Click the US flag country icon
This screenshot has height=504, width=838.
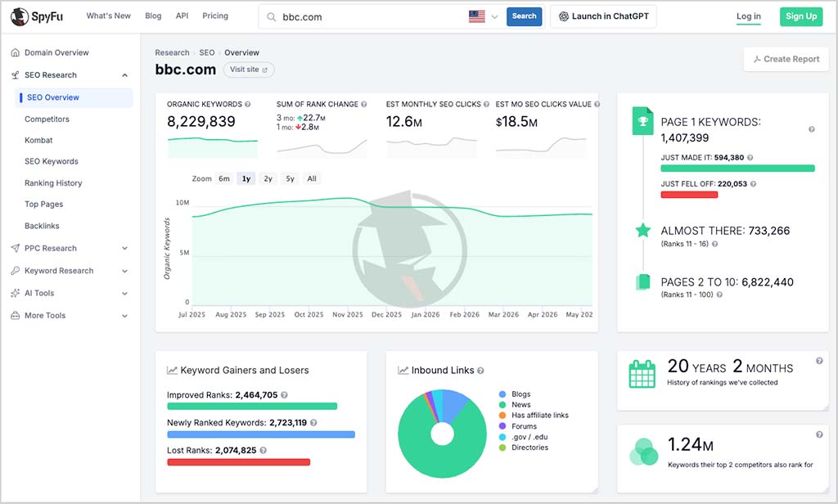(477, 16)
